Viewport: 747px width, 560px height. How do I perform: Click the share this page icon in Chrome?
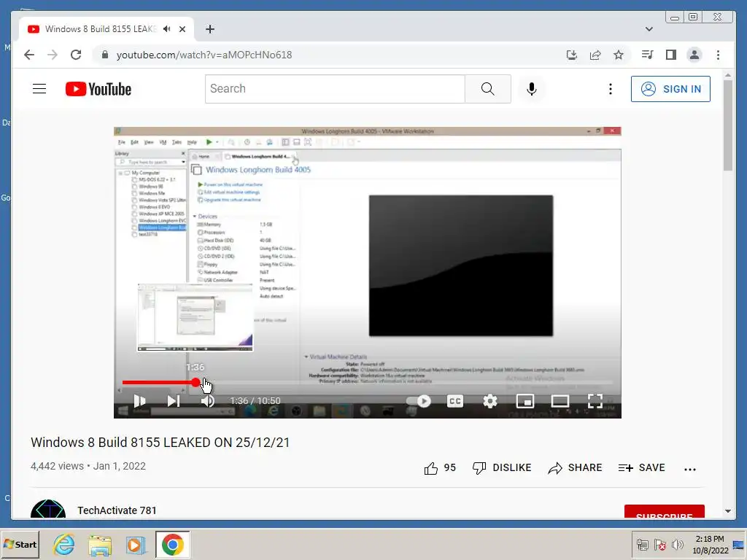click(595, 55)
